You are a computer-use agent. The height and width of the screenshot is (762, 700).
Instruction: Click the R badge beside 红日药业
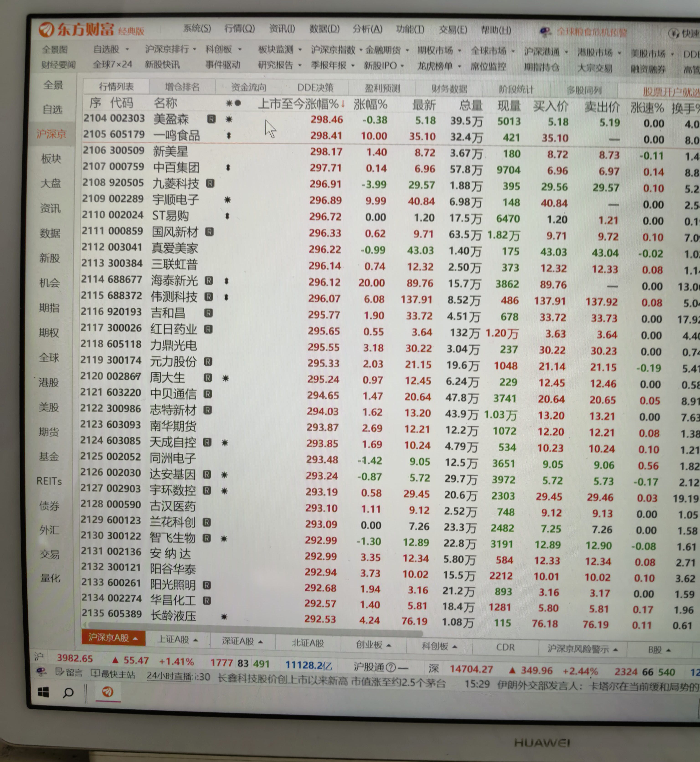(208, 329)
